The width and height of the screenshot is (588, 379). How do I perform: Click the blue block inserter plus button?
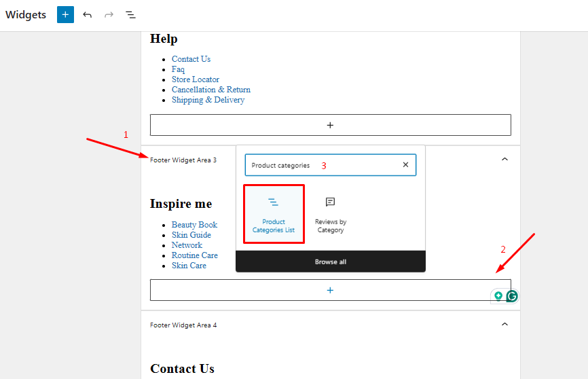[x=65, y=15]
